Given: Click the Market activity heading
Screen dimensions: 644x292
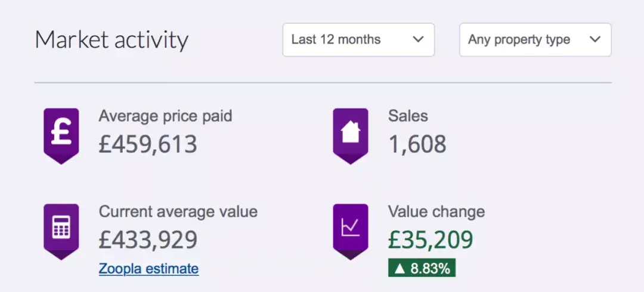Looking at the screenshot, I should point(112,40).
